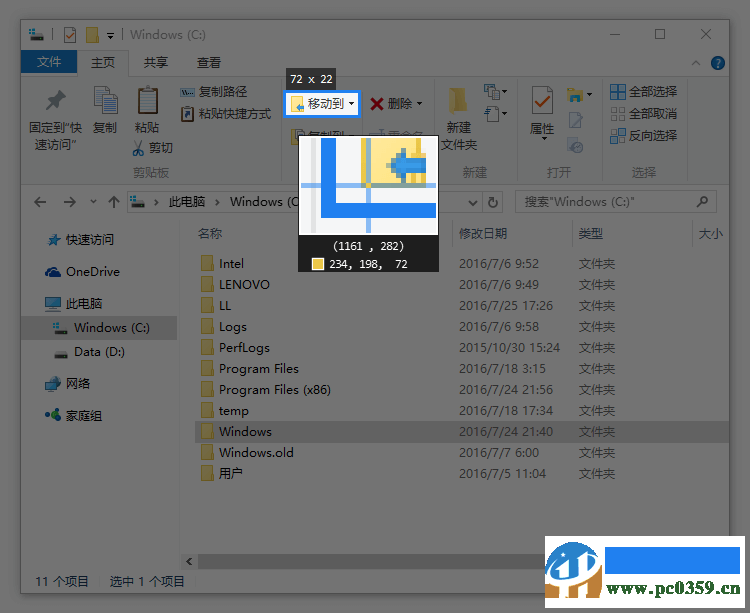Image resolution: width=750 pixels, height=613 pixels.
Task: Click the search magnifier icon
Action: (702, 202)
